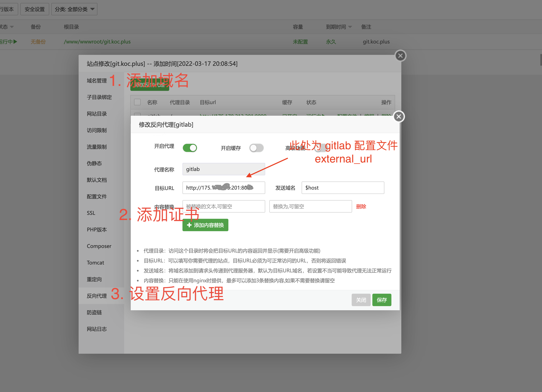Click the 目标url column header

(x=208, y=102)
